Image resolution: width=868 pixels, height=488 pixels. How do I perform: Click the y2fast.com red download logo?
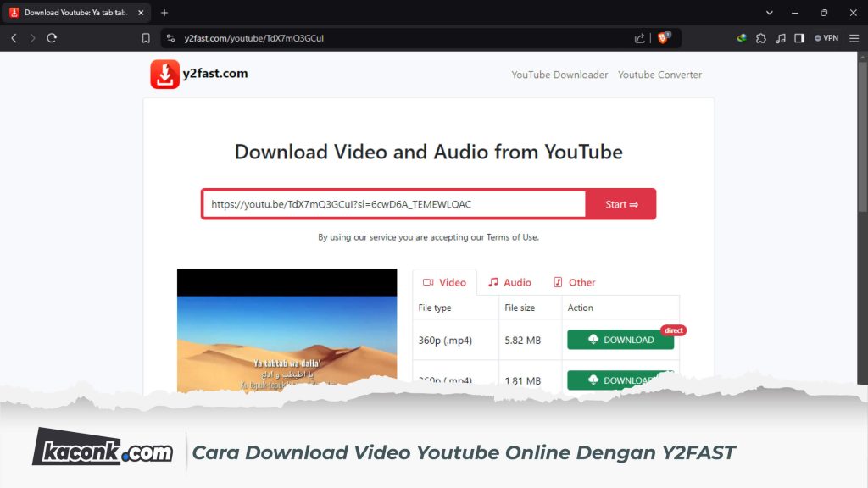pos(164,75)
